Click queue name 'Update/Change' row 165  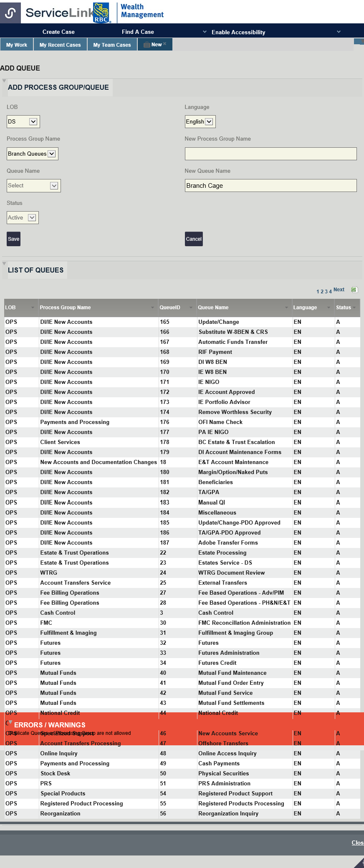[x=219, y=322]
